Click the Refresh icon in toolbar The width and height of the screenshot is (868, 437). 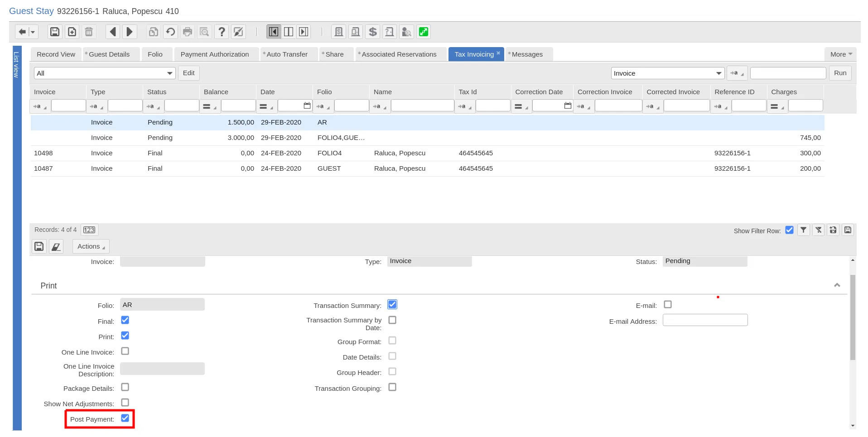coord(170,32)
